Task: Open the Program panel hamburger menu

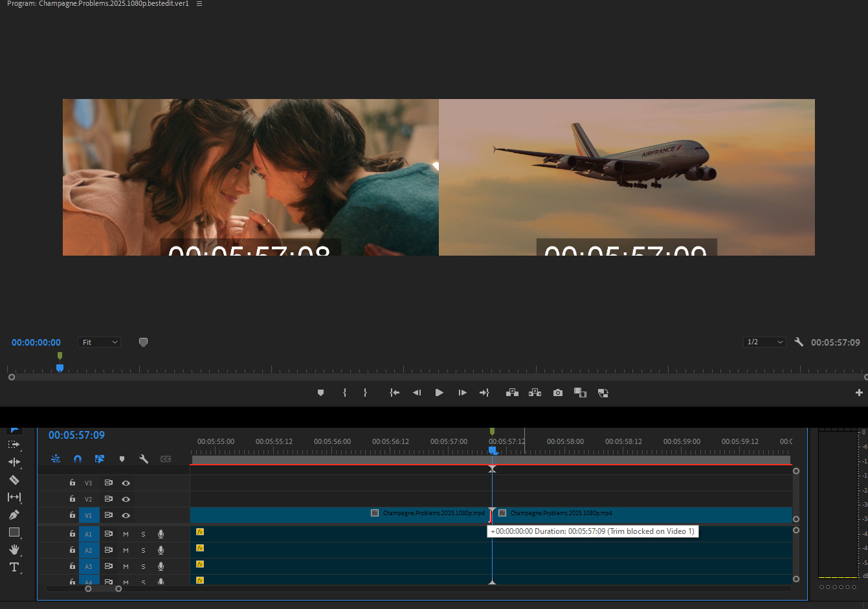Action: tap(199, 4)
